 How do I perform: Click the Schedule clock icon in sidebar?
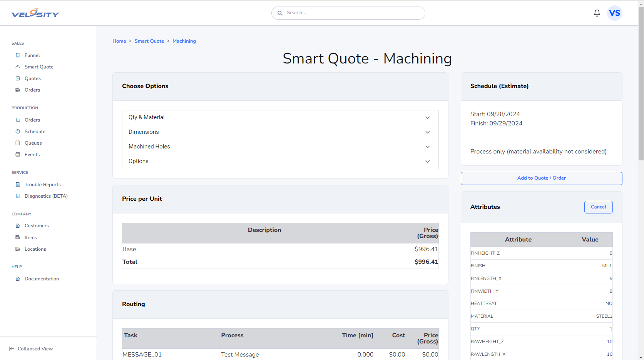18,132
